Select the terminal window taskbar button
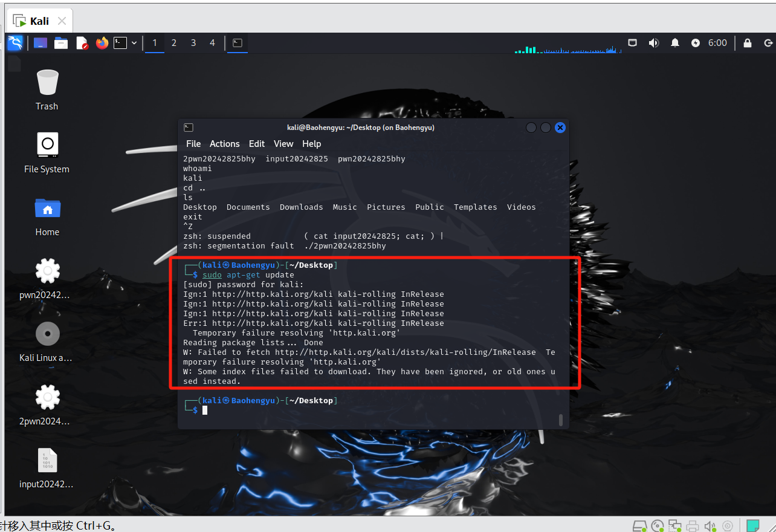 pyautogui.click(x=238, y=43)
